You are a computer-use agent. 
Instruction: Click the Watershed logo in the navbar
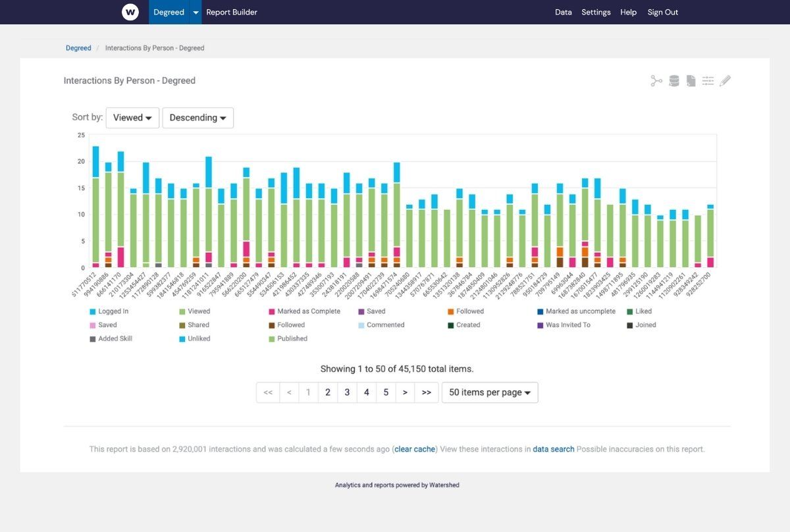coord(130,12)
